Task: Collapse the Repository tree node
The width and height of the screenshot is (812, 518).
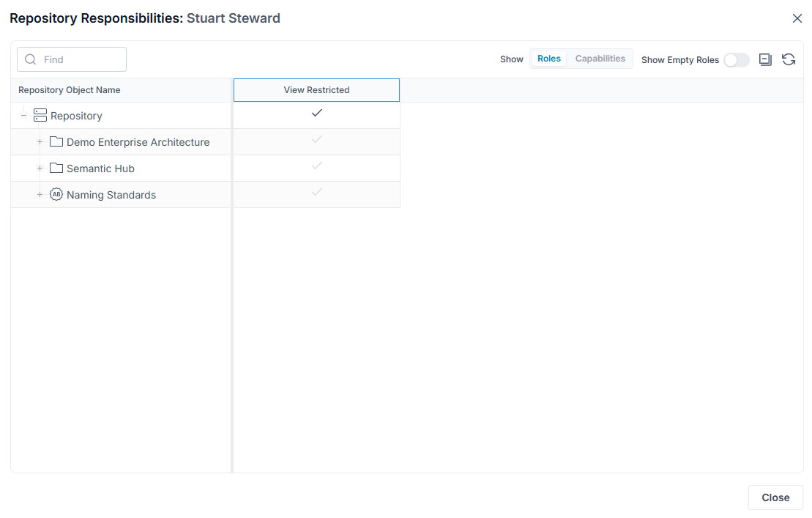Action: (x=24, y=116)
